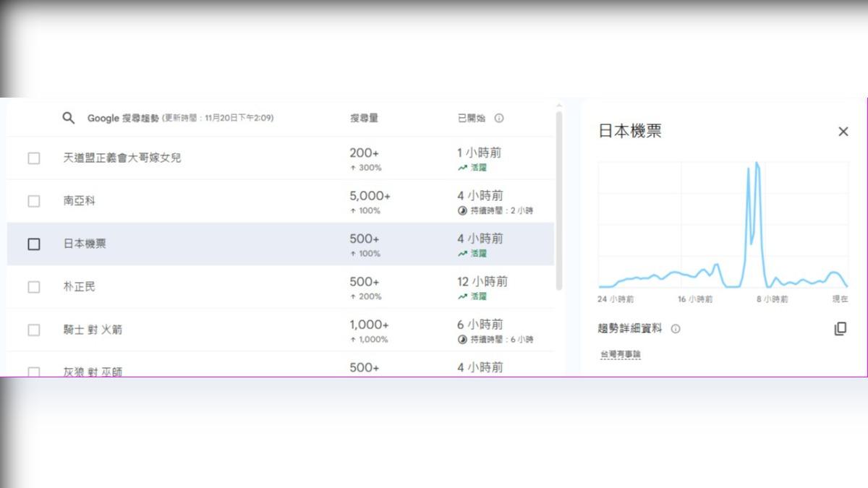Click the search magnifier icon beside Google 搜尋趨勢
868x488 pixels.
pyautogui.click(x=69, y=118)
